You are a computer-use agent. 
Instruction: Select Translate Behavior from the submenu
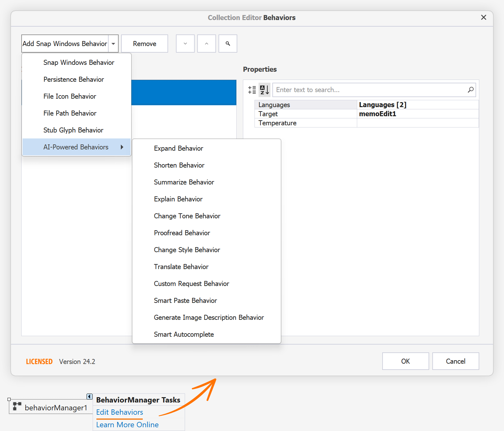click(x=181, y=267)
